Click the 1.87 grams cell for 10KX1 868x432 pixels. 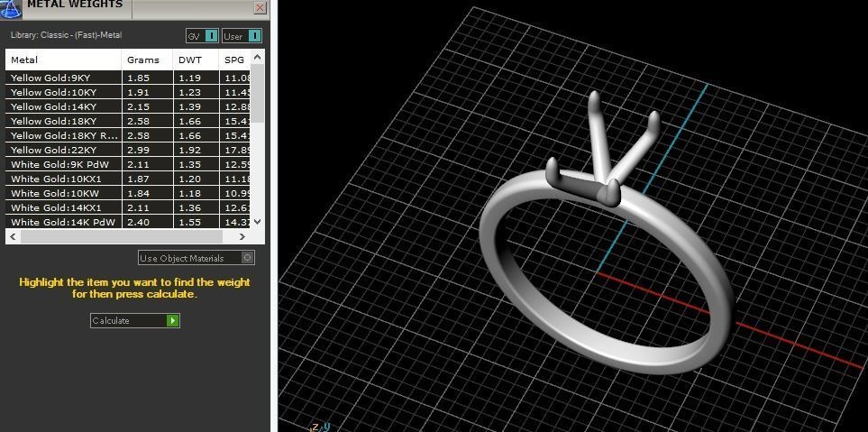(x=147, y=179)
